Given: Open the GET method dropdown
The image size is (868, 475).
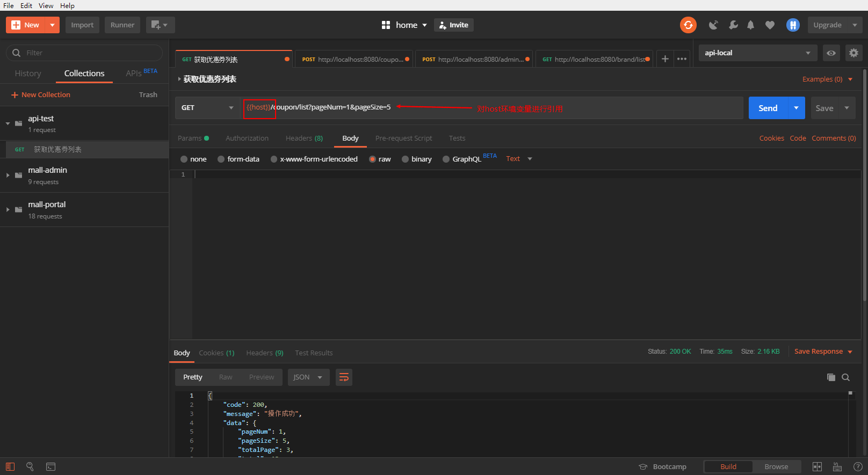Looking at the screenshot, I should click(x=207, y=108).
